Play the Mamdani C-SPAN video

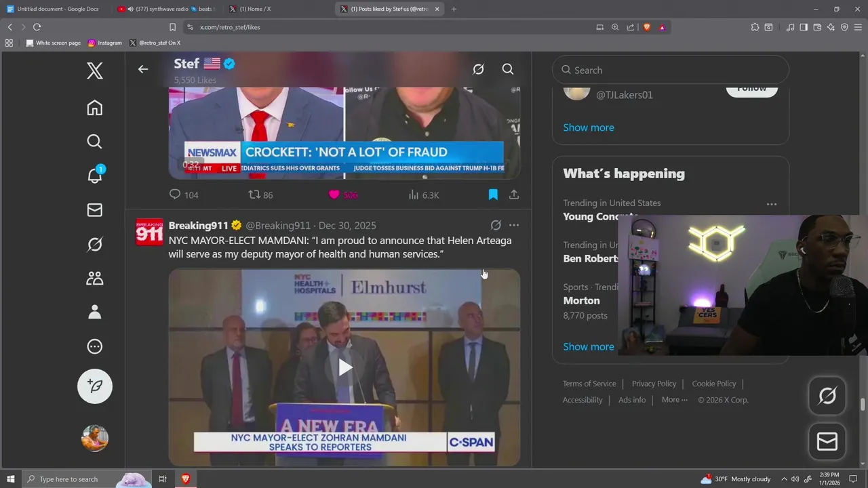(344, 368)
